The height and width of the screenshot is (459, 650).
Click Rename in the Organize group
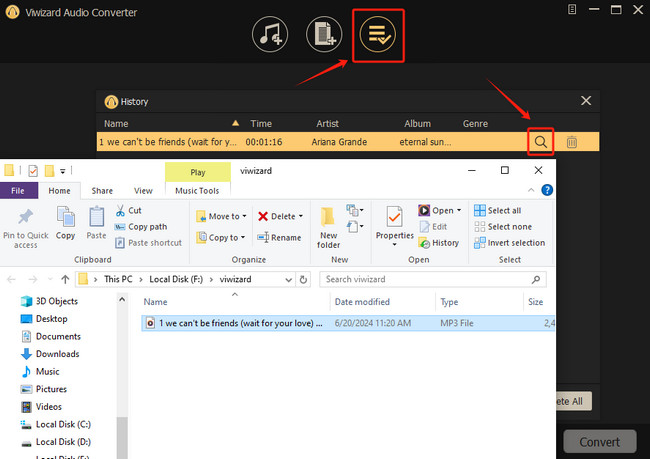[279, 238]
